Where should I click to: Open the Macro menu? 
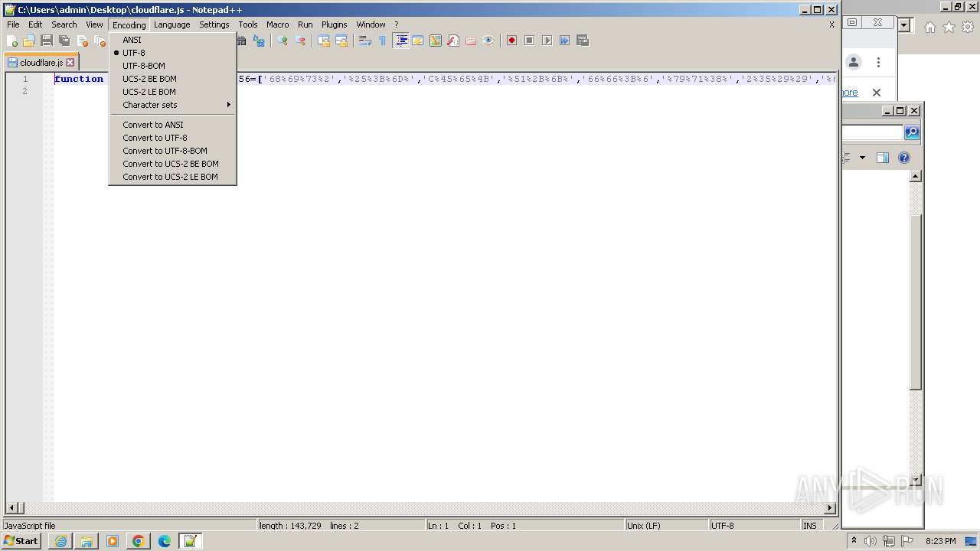click(x=277, y=24)
